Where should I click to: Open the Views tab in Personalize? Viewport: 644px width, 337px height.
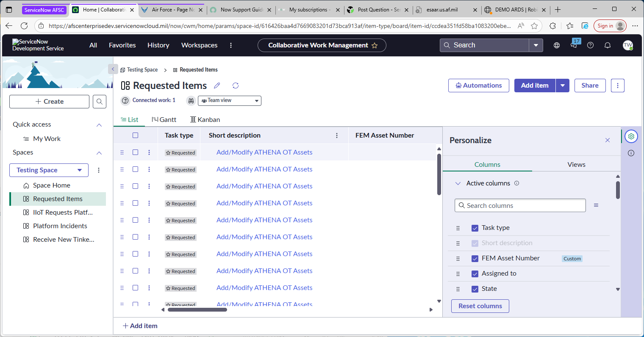[x=576, y=165]
